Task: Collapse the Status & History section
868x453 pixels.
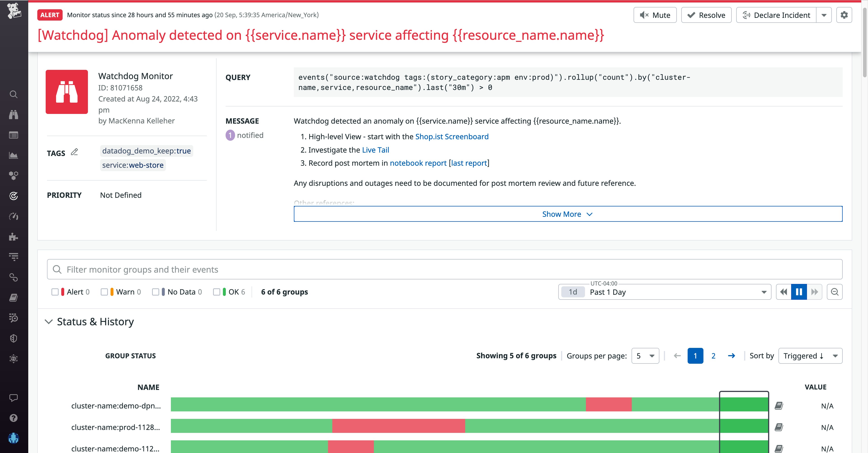Action: pyautogui.click(x=49, y=321)
